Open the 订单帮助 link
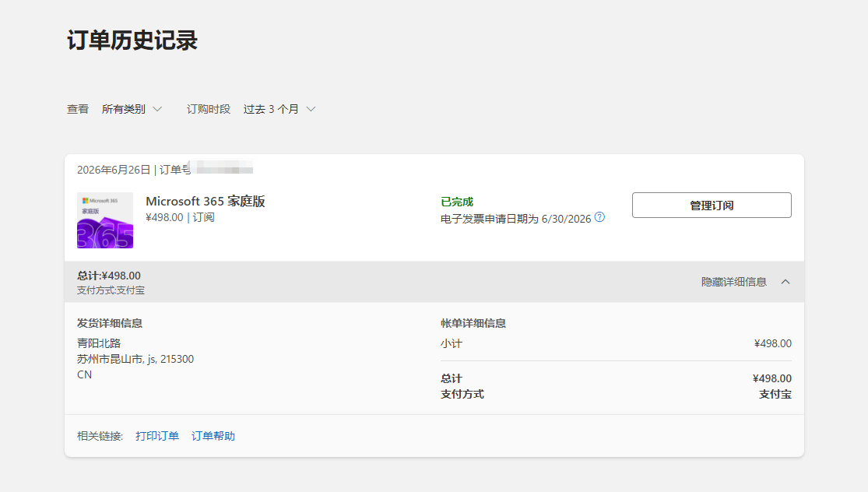Screen dimensions: 868x492 [213, 436]
